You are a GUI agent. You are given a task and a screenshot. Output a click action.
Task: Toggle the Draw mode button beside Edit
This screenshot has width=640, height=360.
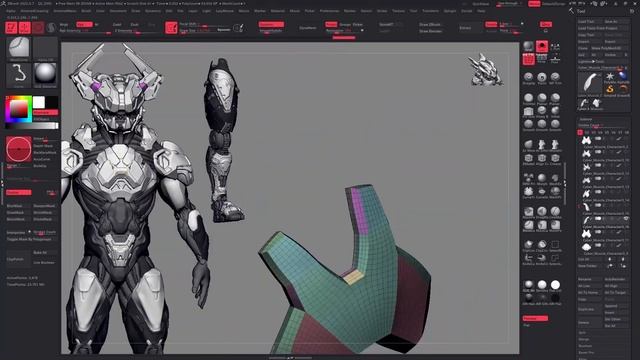pos(24,27)
